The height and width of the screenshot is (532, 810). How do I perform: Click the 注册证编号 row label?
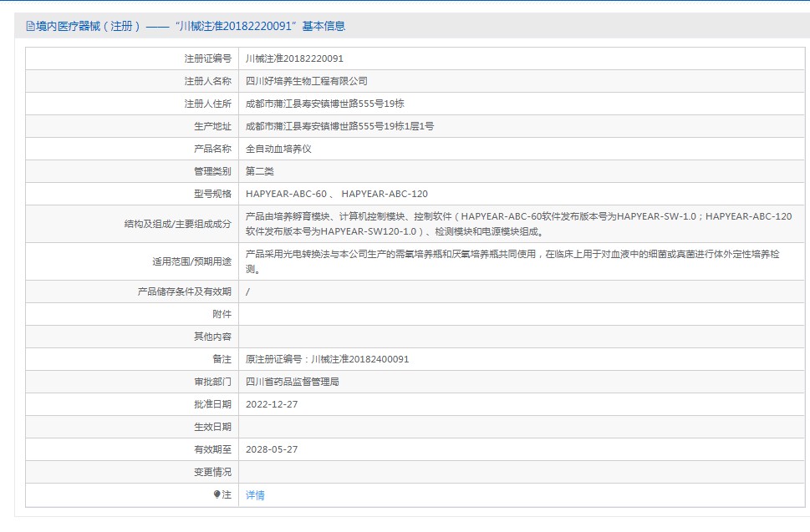207,58
